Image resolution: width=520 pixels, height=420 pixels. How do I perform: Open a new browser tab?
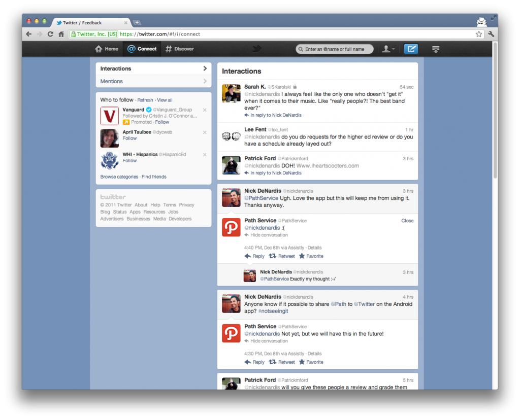(137, 23)
